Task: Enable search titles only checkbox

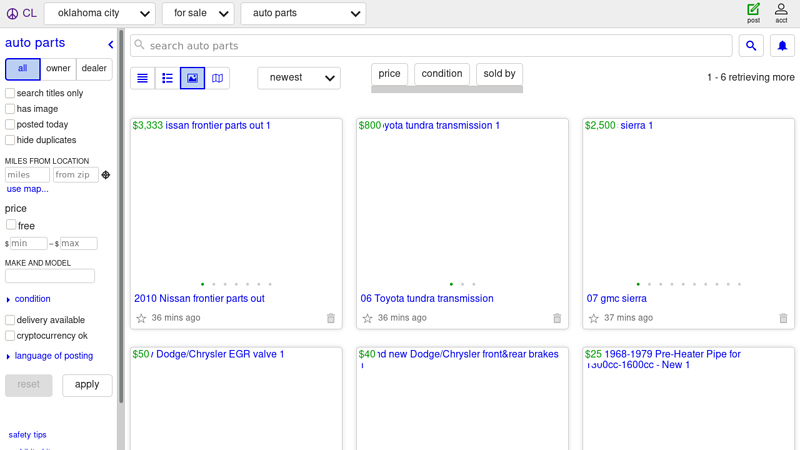Action: click(x=10, y=93)
